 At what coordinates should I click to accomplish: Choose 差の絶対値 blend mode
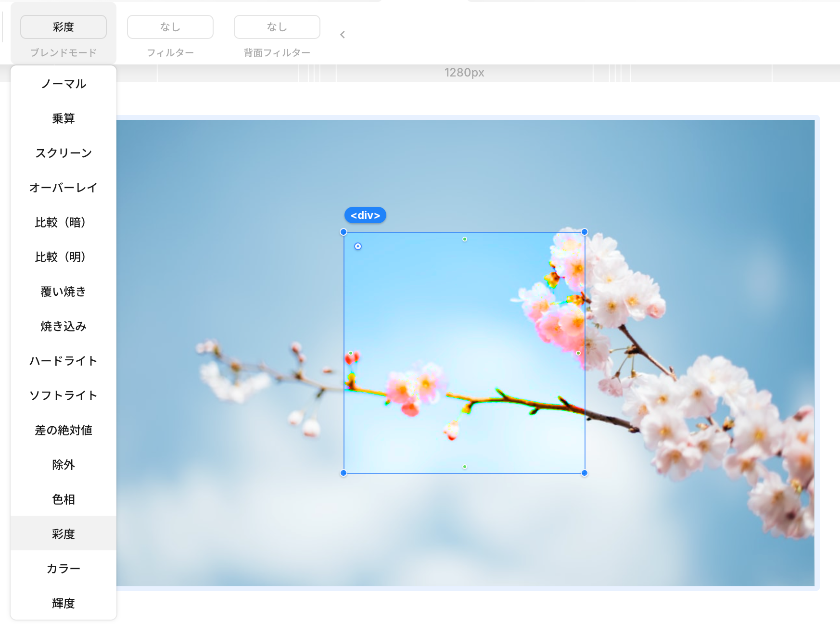pyautogui.click(x=64, y=430)
